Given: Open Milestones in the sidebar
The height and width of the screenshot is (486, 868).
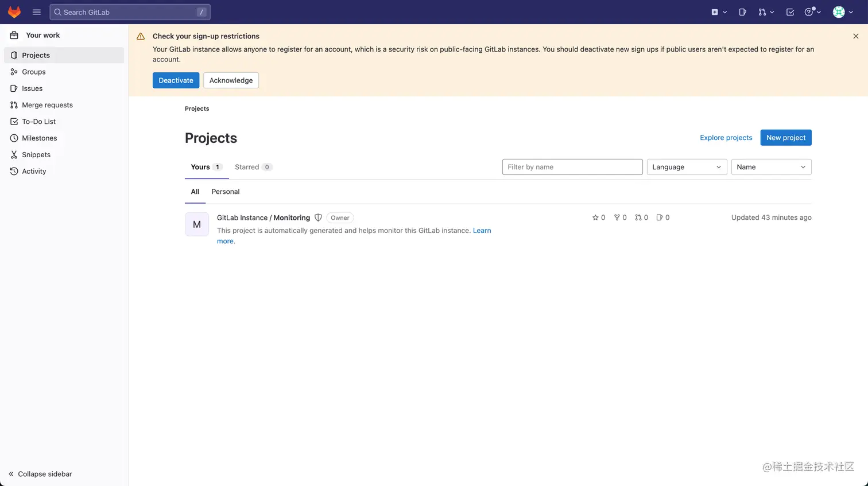Looking at the screenshot, I should click(x=64, y=138).
